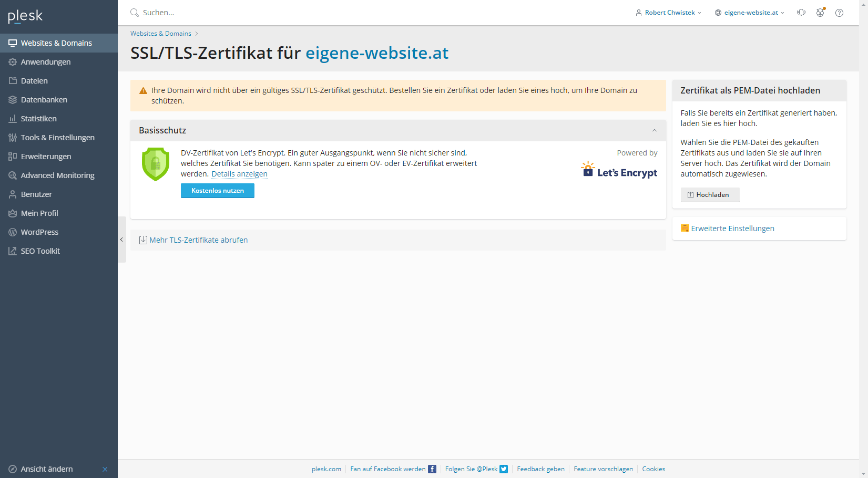Open Erweiterte Einstellungen link

[x=732, y=228]
